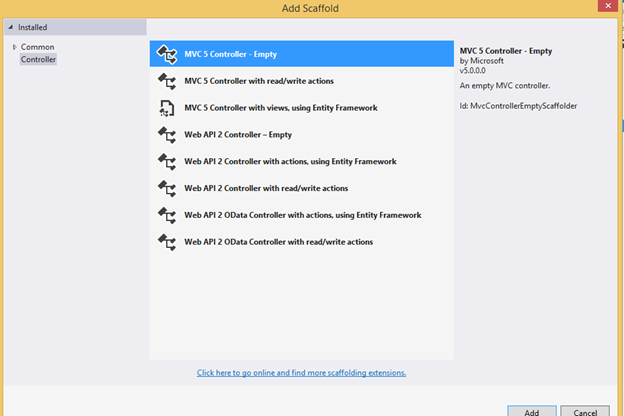The width and height of the screenshot is (624, 416).
Task: Select Web API 2 OData Controller with actions, using Entity Framework
Action: pos(302,215)
